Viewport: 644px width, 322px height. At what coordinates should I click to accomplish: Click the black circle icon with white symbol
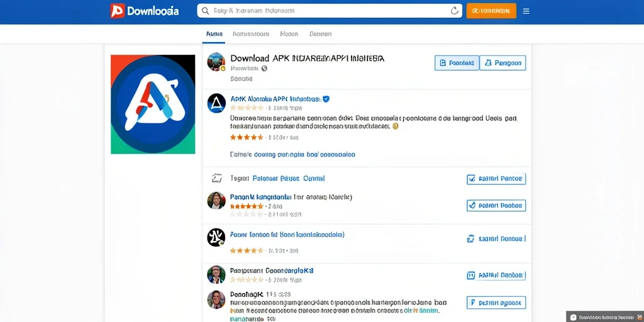216,237
